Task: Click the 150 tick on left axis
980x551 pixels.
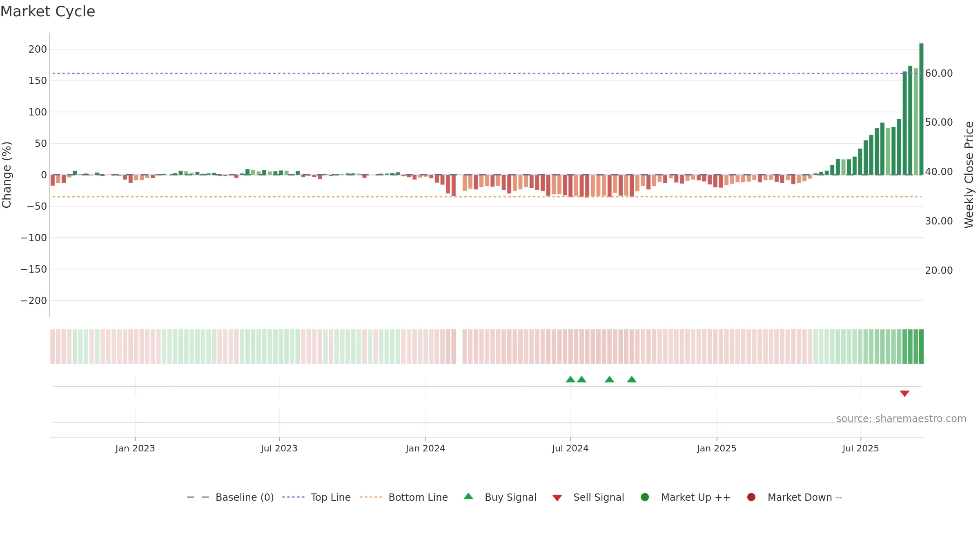Action: (38, 81)
